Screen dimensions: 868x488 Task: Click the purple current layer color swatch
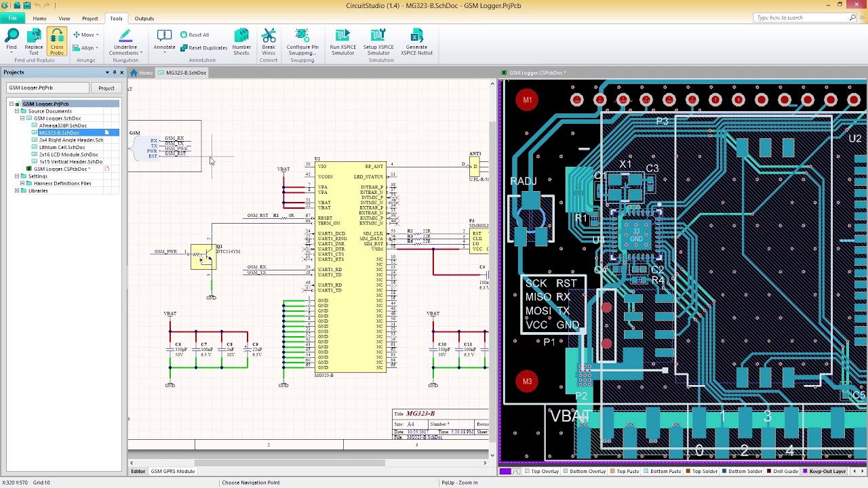505,471
